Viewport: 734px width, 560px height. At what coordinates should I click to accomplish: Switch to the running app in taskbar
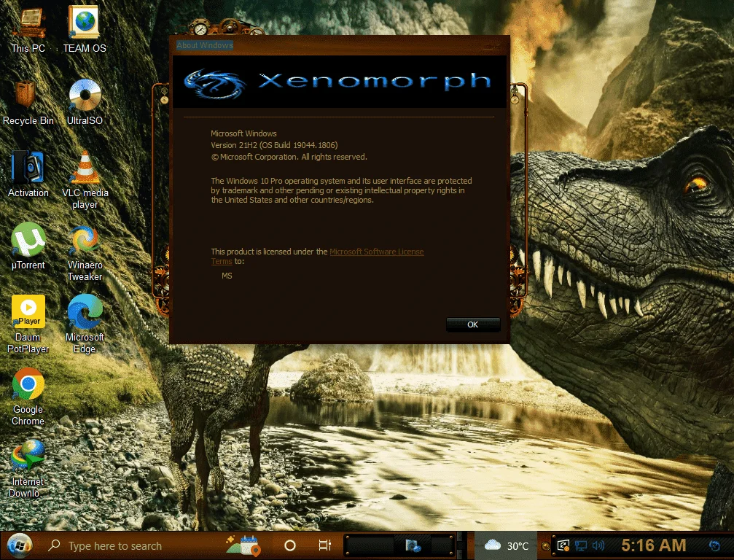coord(413,545)
